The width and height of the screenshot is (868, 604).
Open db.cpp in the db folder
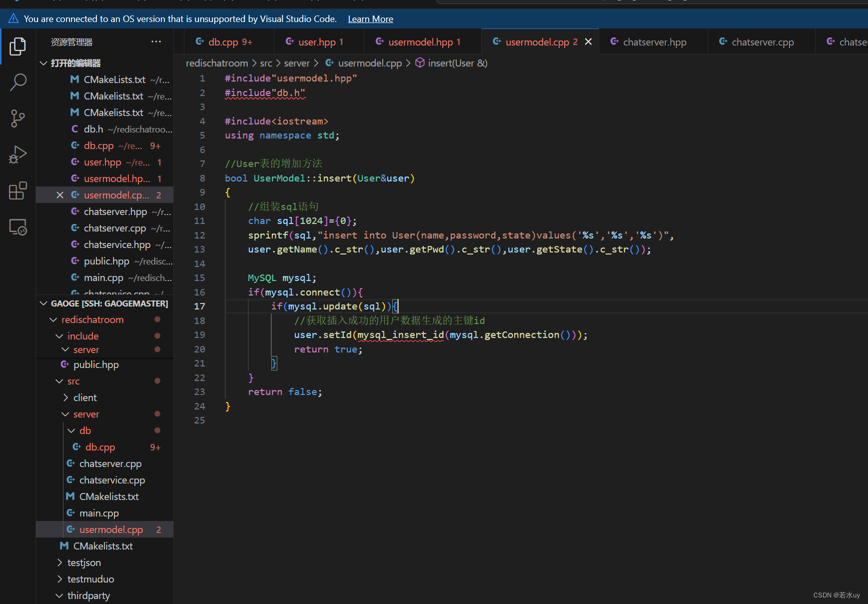click(x=105, y=447)
